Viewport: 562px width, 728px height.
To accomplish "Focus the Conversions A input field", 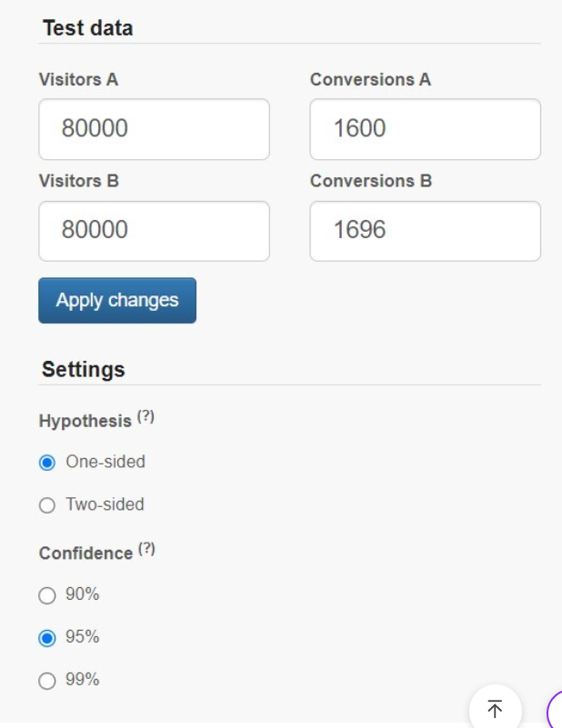I will tap(425, 129).
